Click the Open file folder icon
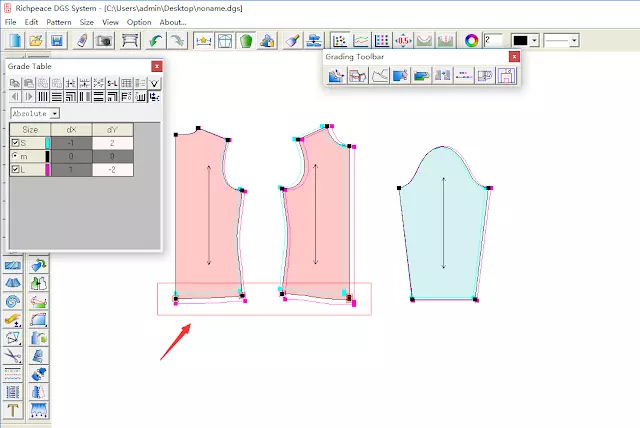Screen dimensions: 640x428 point(36,41)
